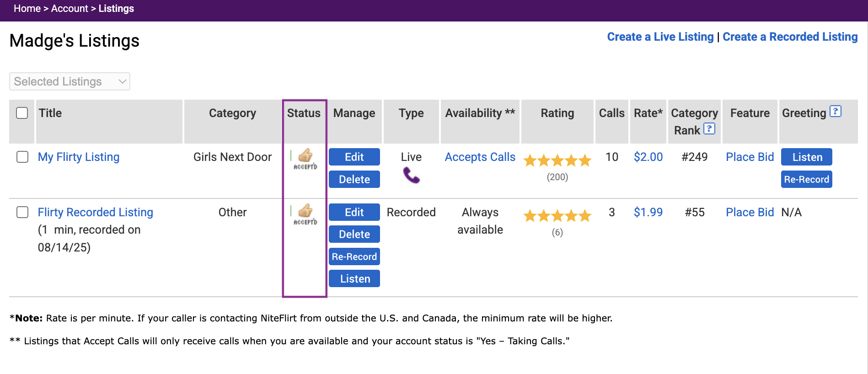Viewport: 868px width, 374px height.
Task: Click the $1.99 rate link
Action: (x=648, y=212)
